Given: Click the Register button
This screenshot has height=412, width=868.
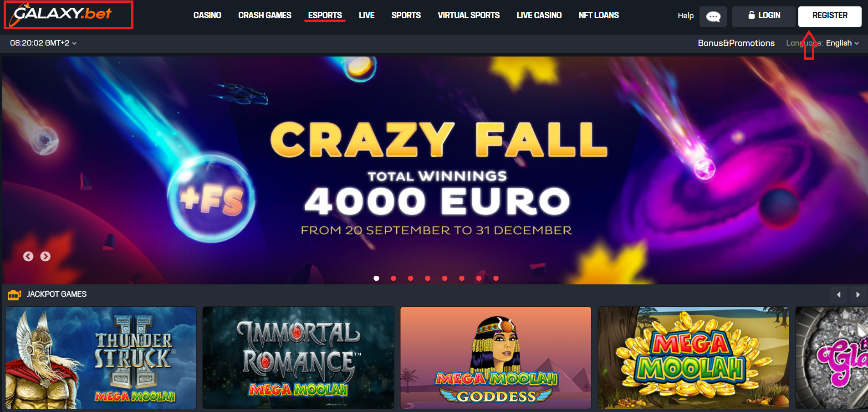Looking at the screenshot, I should (x=830, y=16).
